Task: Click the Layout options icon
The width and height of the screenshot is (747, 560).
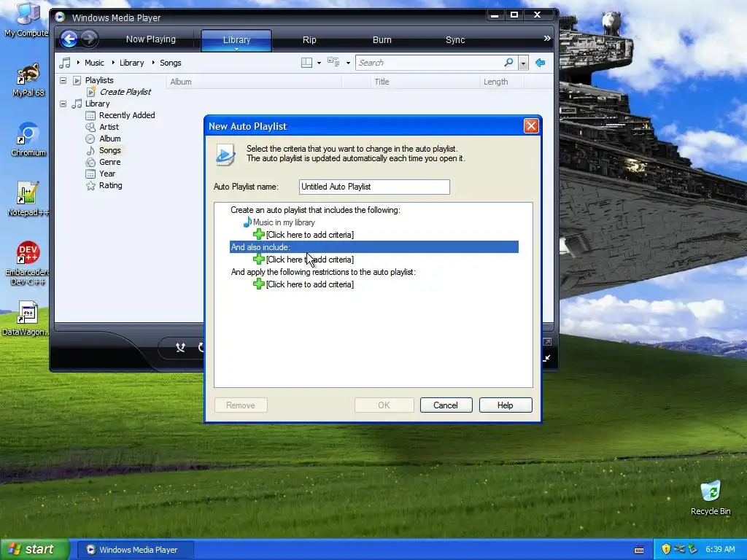Action: (307, 63)
